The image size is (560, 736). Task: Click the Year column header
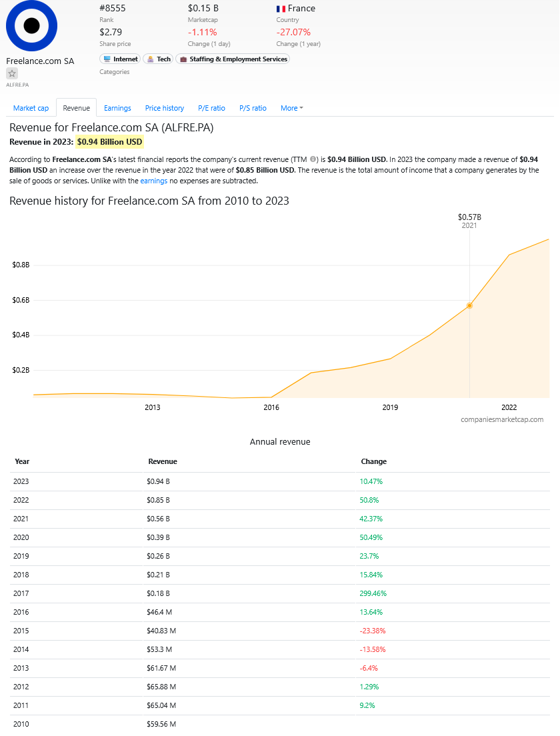22,461
